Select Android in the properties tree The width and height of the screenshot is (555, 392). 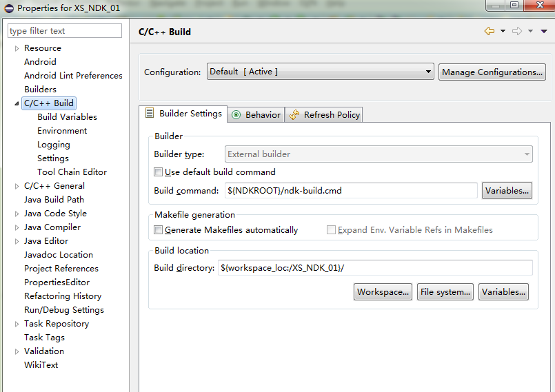40,62
